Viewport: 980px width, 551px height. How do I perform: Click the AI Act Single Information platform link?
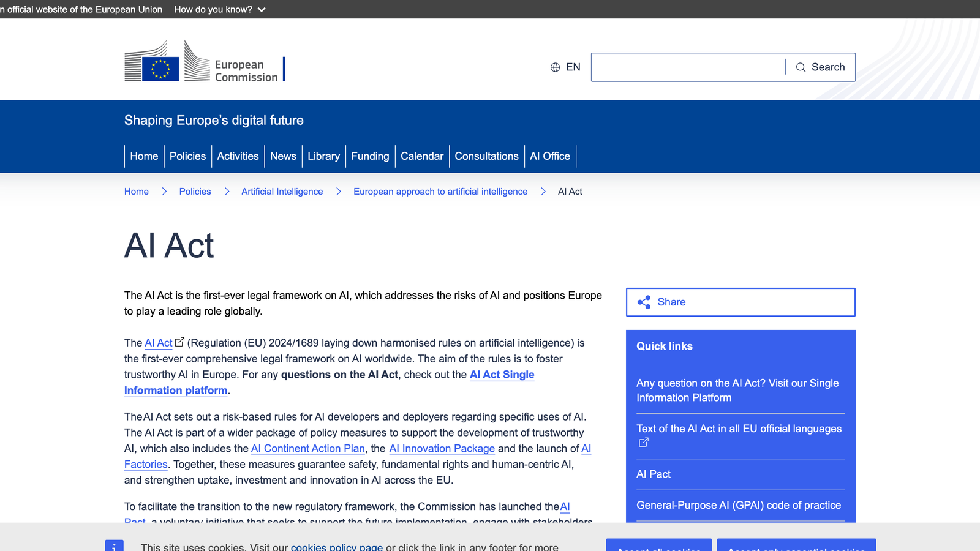click(501, 375)
